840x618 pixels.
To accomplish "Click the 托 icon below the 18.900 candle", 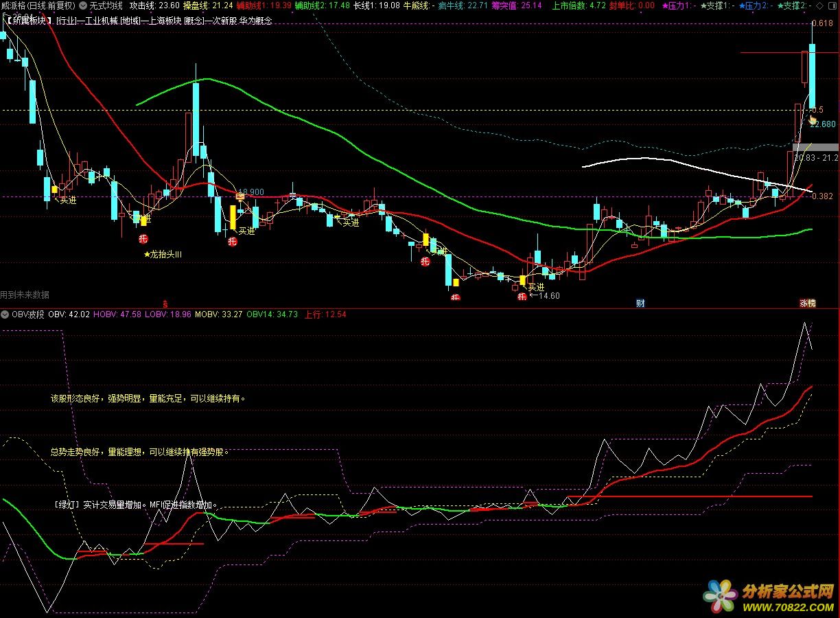I will pyautogui.click(x=232, y=242).
